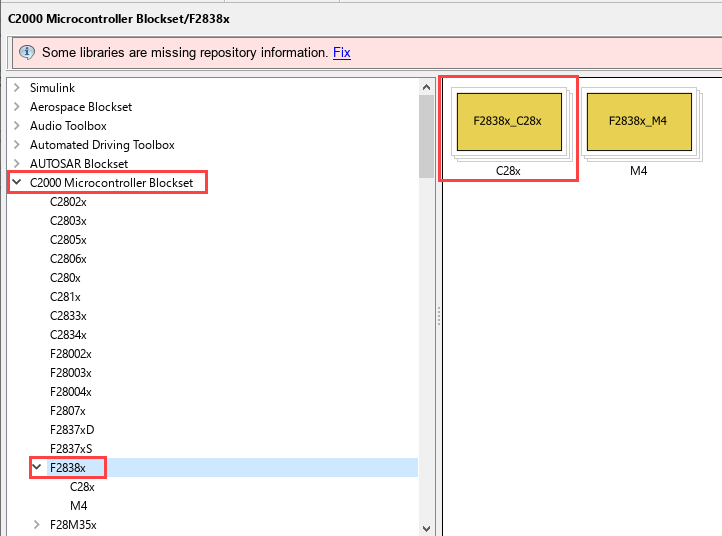Open the F2838x_M4 block library
Screen dimensions: 722x536
tap(639, 122)
